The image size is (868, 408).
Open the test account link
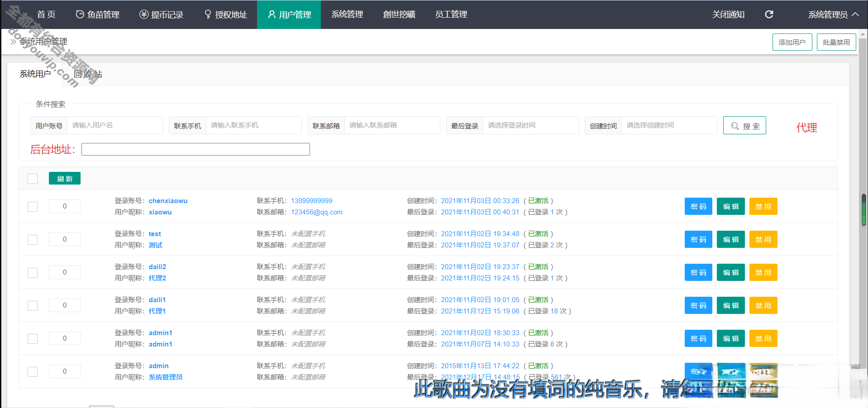click(x=155, y=234)
